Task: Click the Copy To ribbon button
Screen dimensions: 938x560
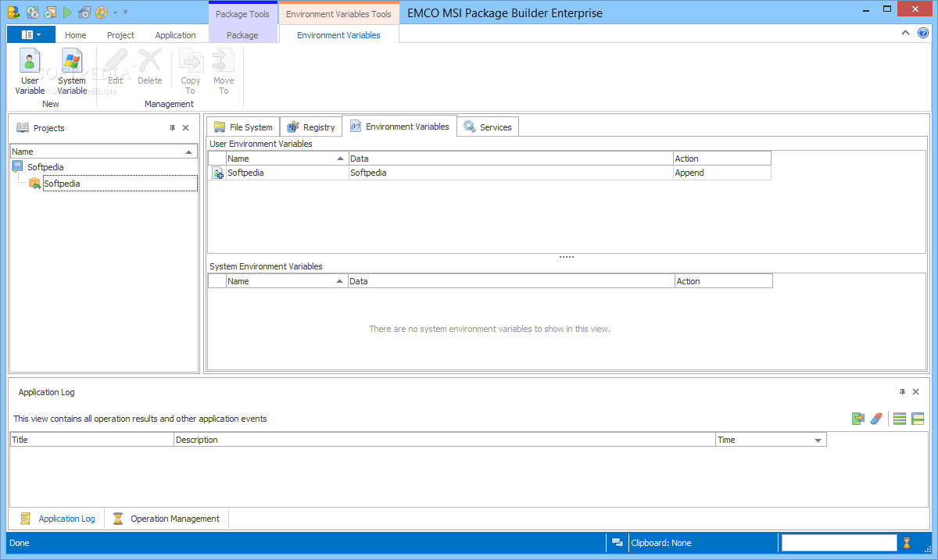Action: tap(191, 72)
